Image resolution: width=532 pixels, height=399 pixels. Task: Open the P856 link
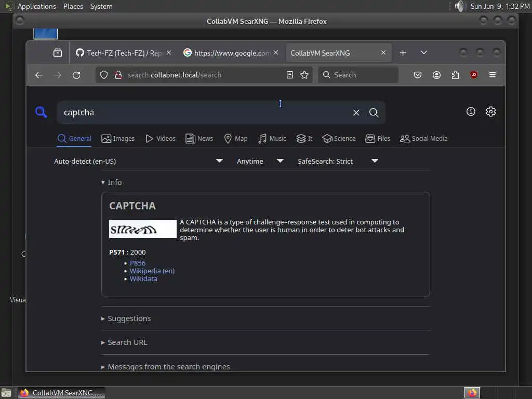(x=138, y=263)
